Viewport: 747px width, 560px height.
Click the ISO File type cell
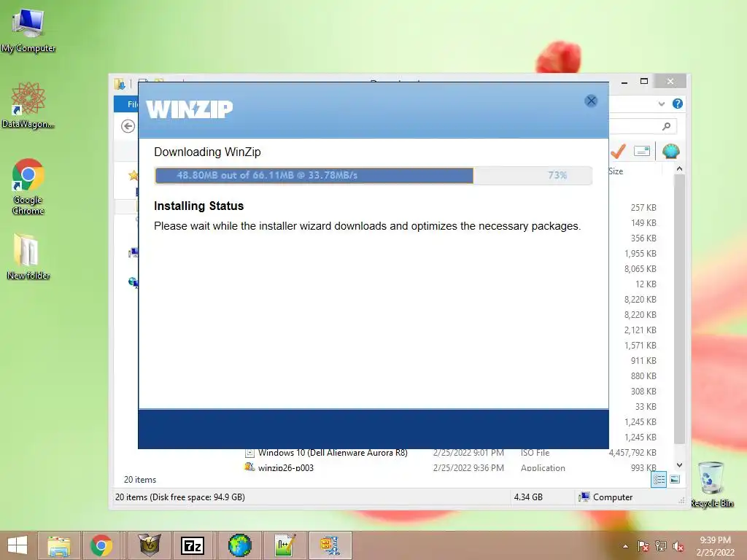click(535, 453)
